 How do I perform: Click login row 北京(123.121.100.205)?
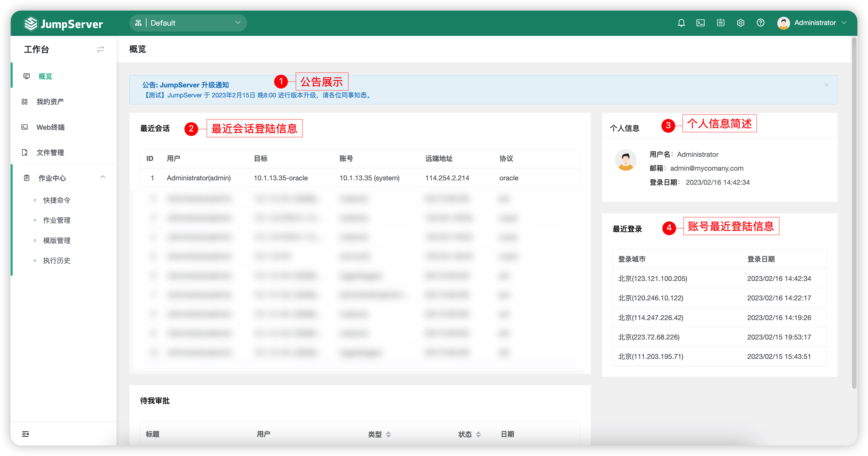[719, 278]
